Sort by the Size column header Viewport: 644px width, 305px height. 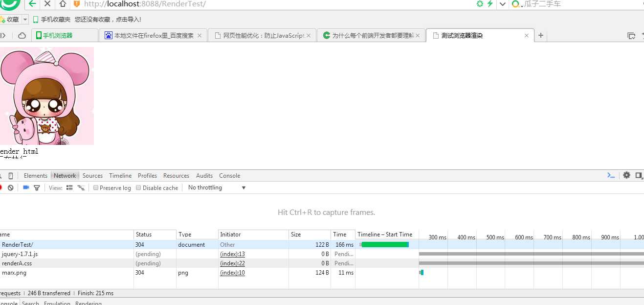click(310, 235)
